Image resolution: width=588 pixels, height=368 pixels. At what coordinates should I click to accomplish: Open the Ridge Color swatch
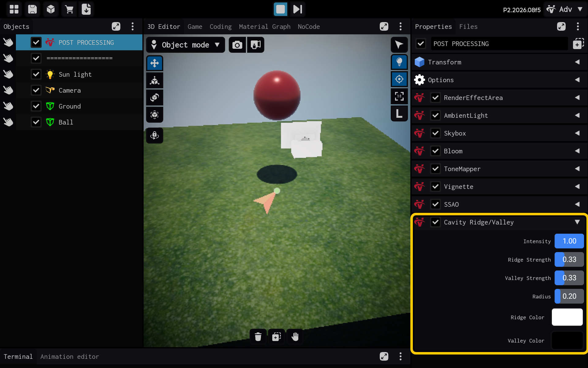(x=567, y=317)
